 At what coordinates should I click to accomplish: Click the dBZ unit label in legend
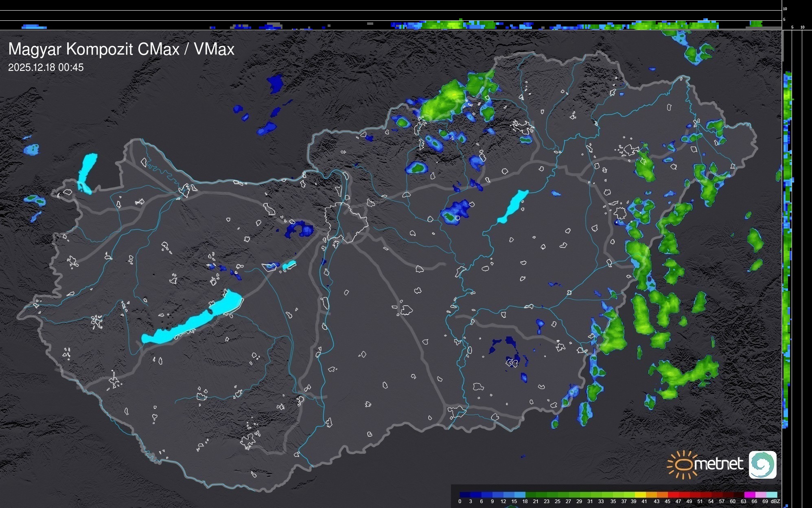pyautogui.click(x=775, y=501)
